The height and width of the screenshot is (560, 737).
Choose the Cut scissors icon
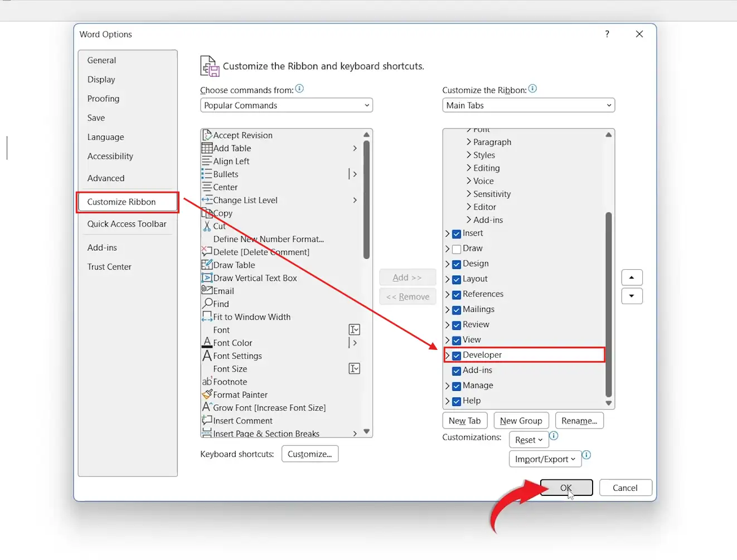(207, 226)
